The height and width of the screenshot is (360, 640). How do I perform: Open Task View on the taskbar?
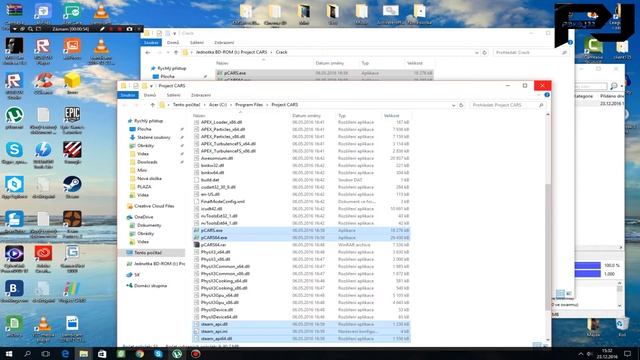pos(45,354)
